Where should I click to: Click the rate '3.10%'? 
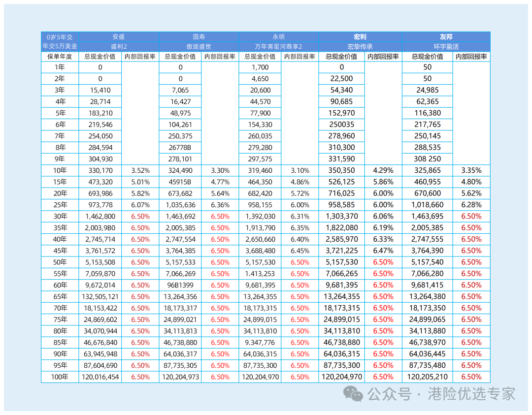(x=300, y=170)
